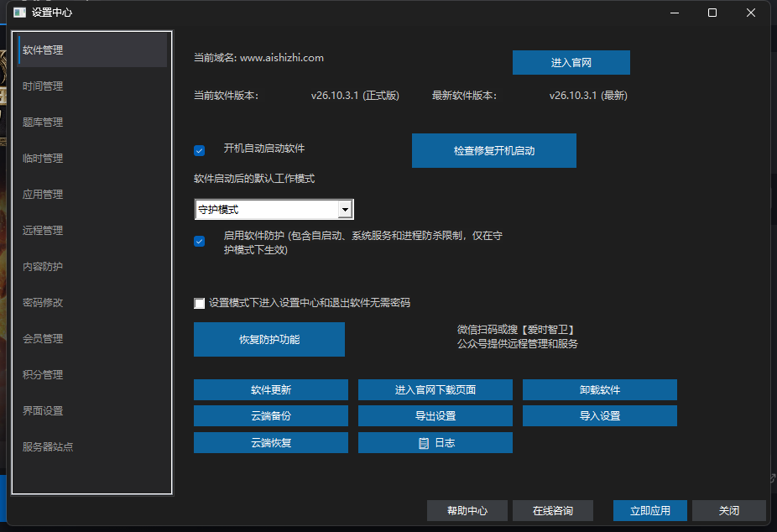The width and height of the screenshot is (777, 532).
Task: Click 进入官网 button
Action: (x=571, y=62)
